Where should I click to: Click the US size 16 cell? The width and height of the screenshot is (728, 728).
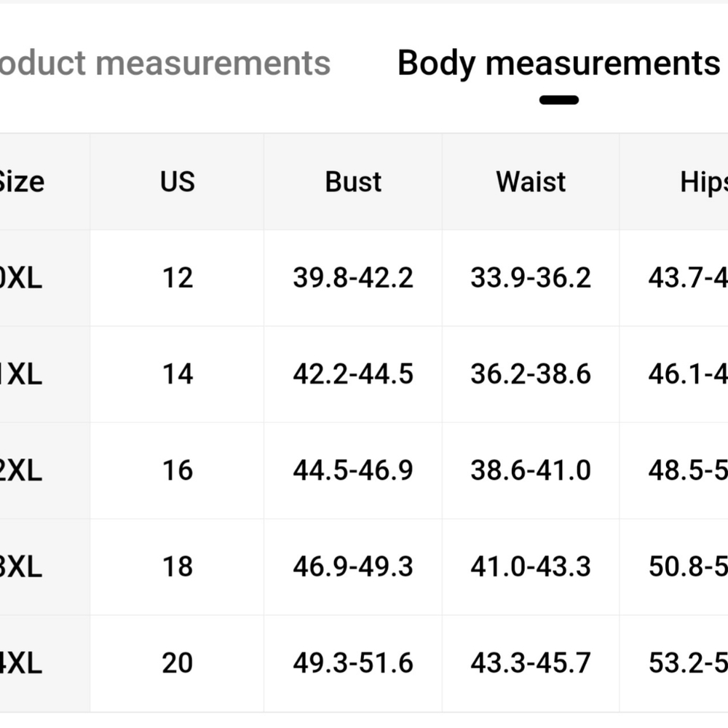click(178, 470)
